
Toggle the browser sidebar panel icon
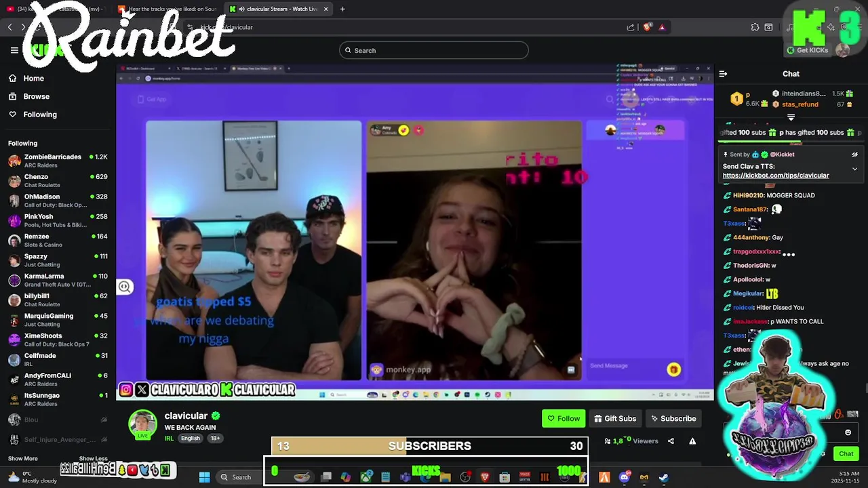click(x=768, y=27)
